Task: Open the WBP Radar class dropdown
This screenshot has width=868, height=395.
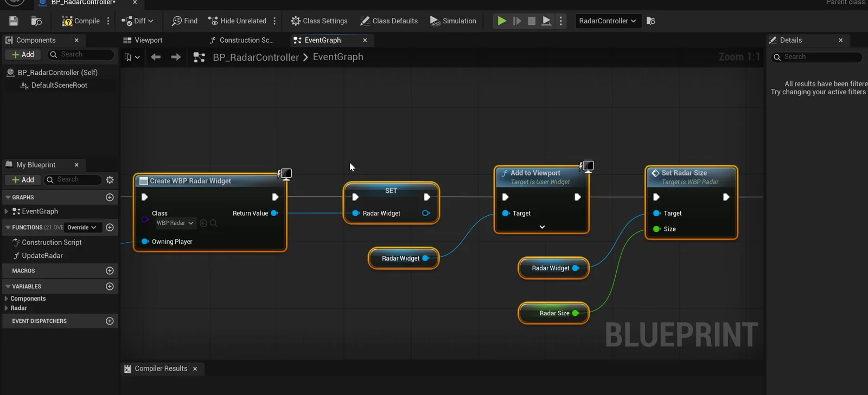Action: [175, 223]
